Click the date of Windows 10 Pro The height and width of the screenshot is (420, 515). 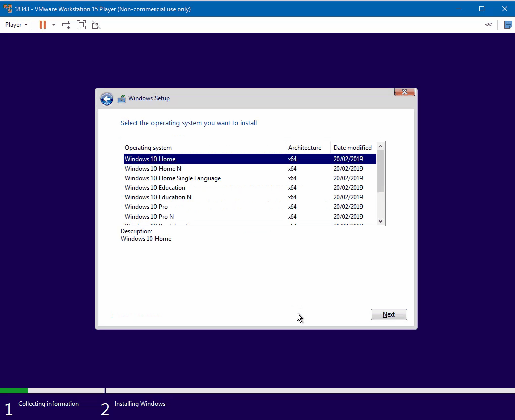pos(348,207)
